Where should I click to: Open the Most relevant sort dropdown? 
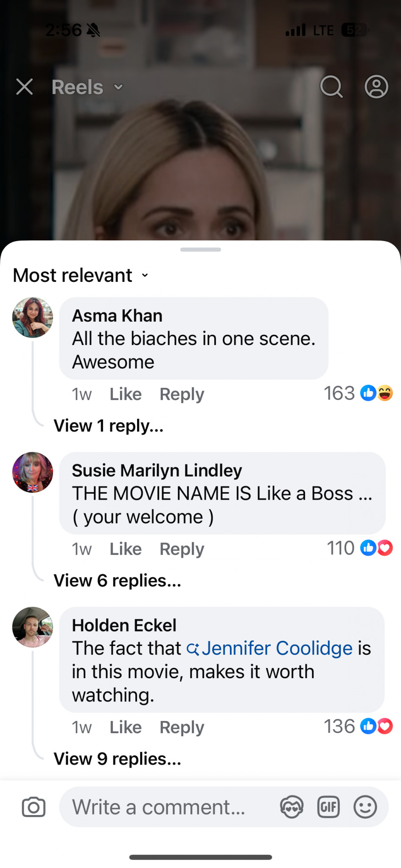tap(81, 275)
